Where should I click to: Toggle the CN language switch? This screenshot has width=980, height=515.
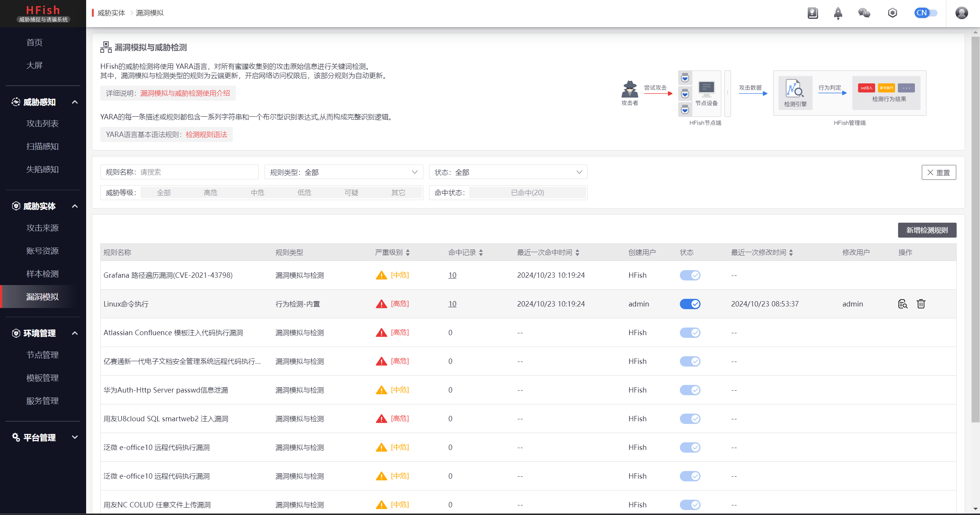point(926,13)
